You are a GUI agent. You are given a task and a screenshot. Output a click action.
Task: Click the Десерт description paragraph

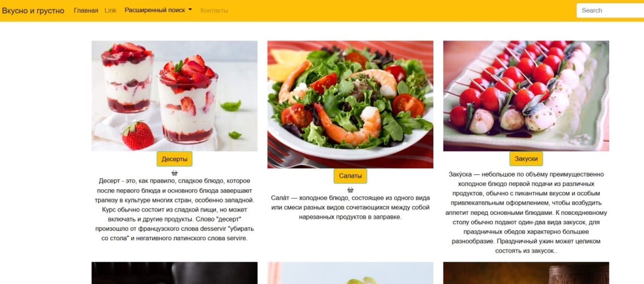(x=174, y=209)
